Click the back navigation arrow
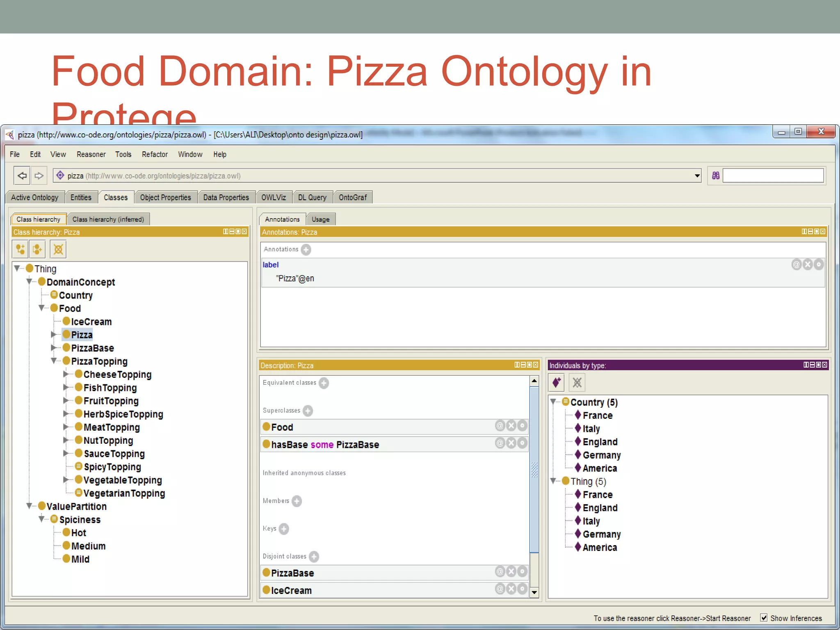This screenshot has height=630, width=840. click(22, 176)
